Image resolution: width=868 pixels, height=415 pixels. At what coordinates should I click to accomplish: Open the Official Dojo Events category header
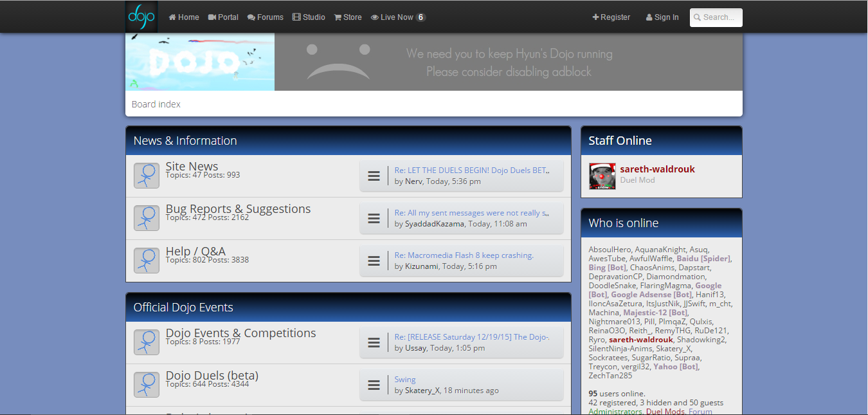(183, 308)
